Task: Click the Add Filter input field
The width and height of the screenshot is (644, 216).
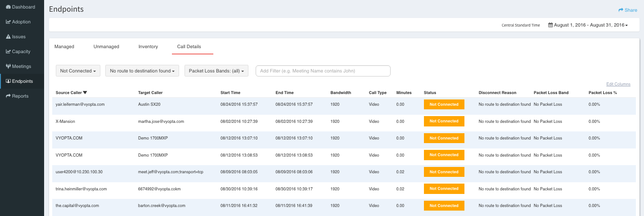Action: coord(323,71)
